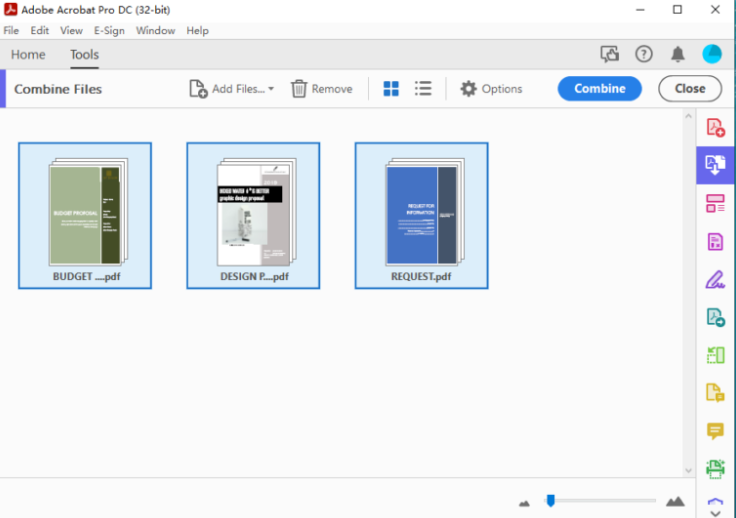Select Combine Files tool in right sidebar
This screenshot has width=736, height=518.
click(x=715, y=165)
